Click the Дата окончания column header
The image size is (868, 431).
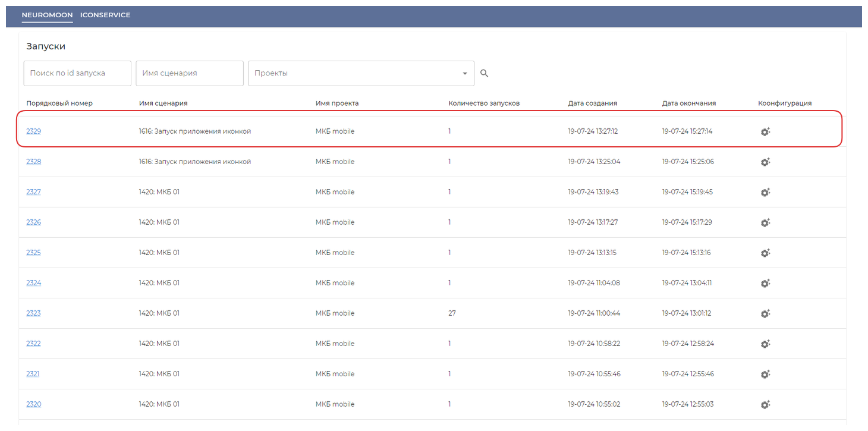(689, 103)
